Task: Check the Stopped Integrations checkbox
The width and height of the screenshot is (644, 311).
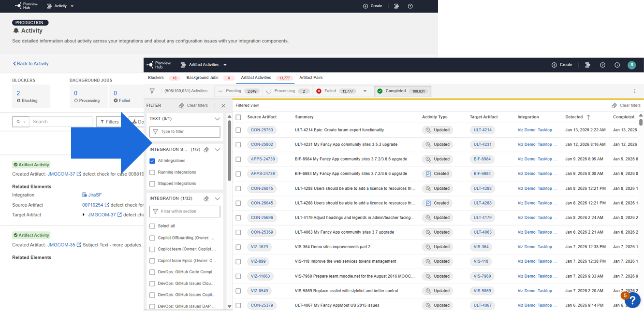Action: (x=152, y=184)
